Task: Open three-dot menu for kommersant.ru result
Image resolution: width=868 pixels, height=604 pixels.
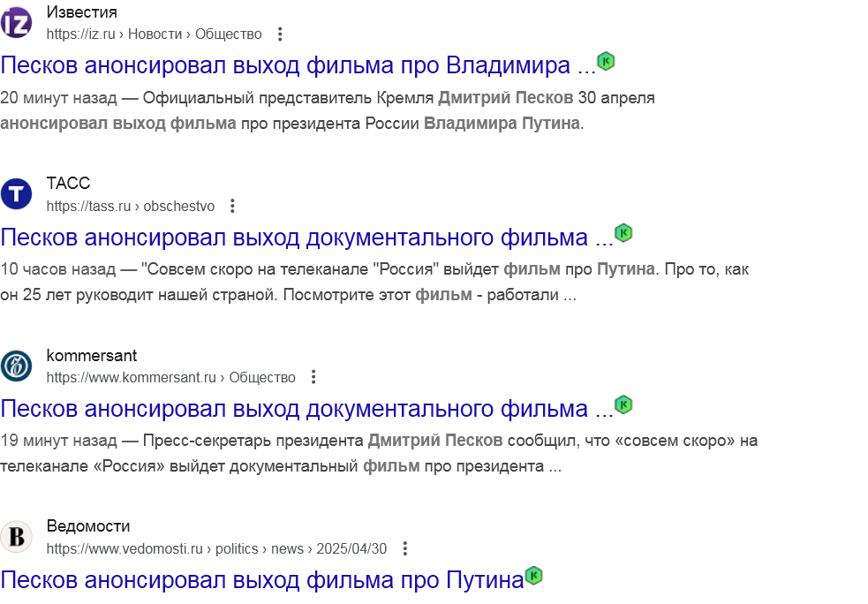Action: (313, 377)
